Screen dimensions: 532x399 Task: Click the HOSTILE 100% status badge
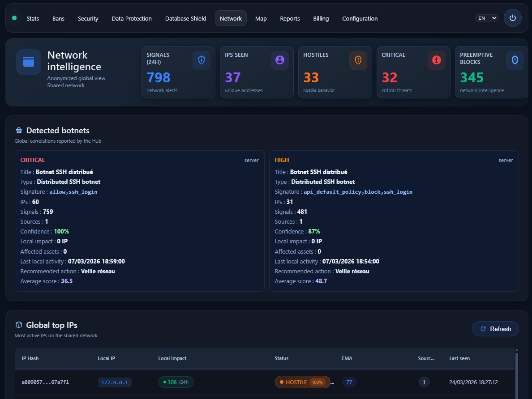[x=302, y=382]
